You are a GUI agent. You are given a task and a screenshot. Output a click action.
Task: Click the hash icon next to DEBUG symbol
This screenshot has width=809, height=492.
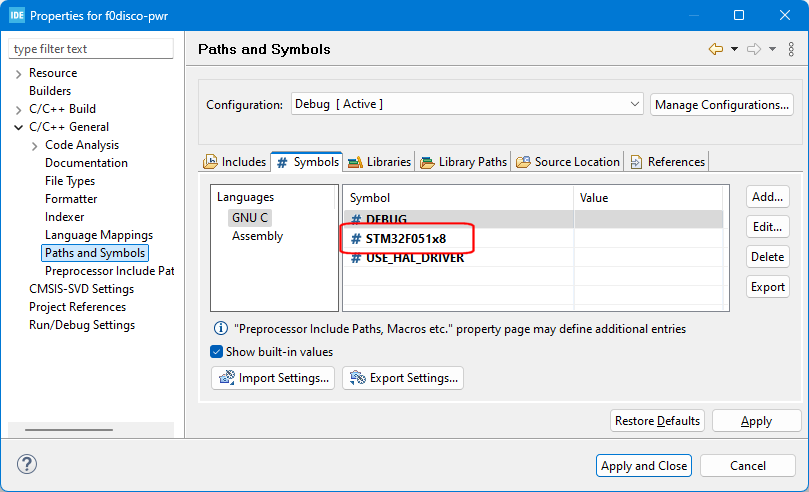click(356, 219)
